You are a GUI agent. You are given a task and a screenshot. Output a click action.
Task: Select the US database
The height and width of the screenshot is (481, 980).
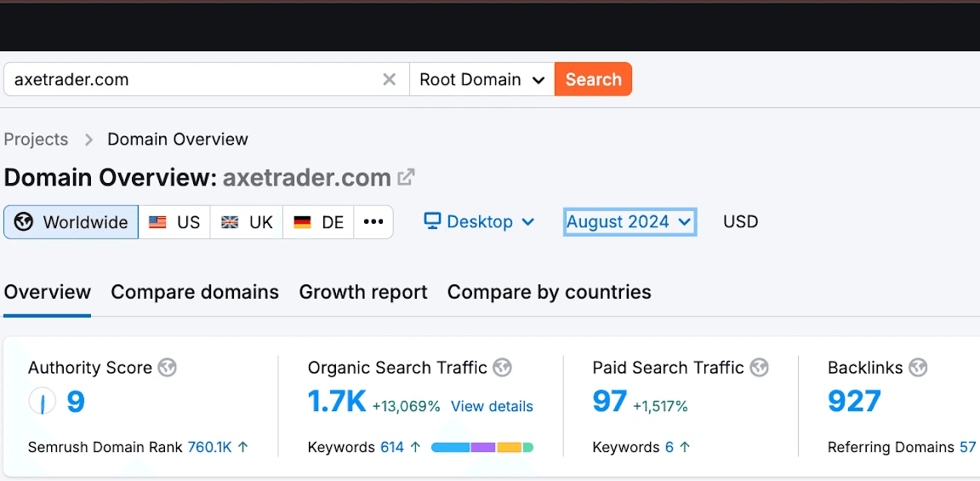pos(174,222)
